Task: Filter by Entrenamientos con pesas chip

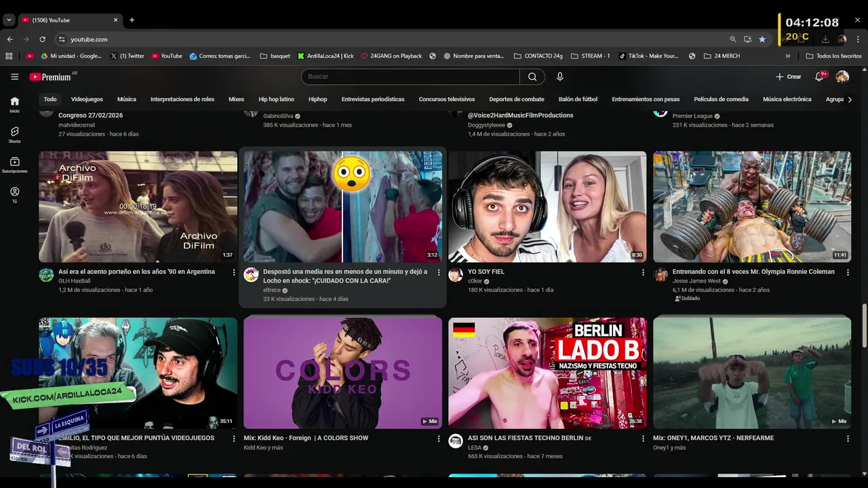Action: point(646,99)
